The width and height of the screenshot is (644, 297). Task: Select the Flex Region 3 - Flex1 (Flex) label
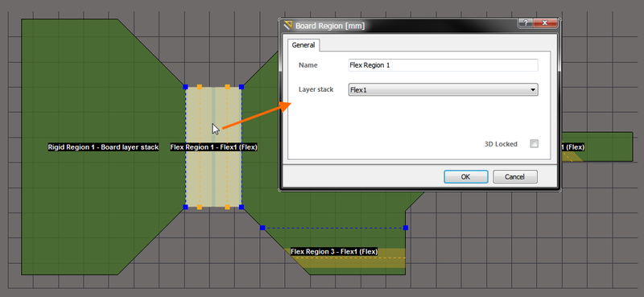click(x=334, y=251)
